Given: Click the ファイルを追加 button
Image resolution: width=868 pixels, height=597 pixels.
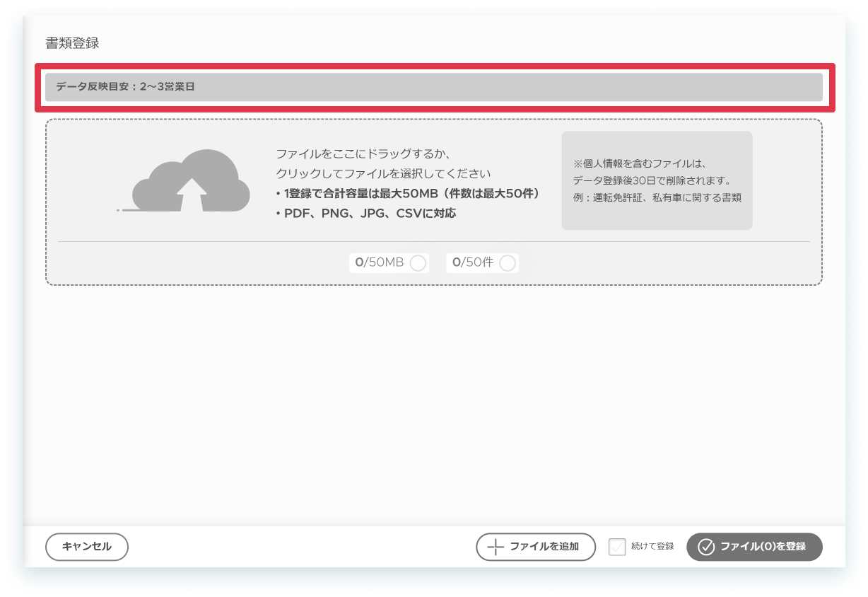Looking at the screenshot, I should click(x=536, y=547).
